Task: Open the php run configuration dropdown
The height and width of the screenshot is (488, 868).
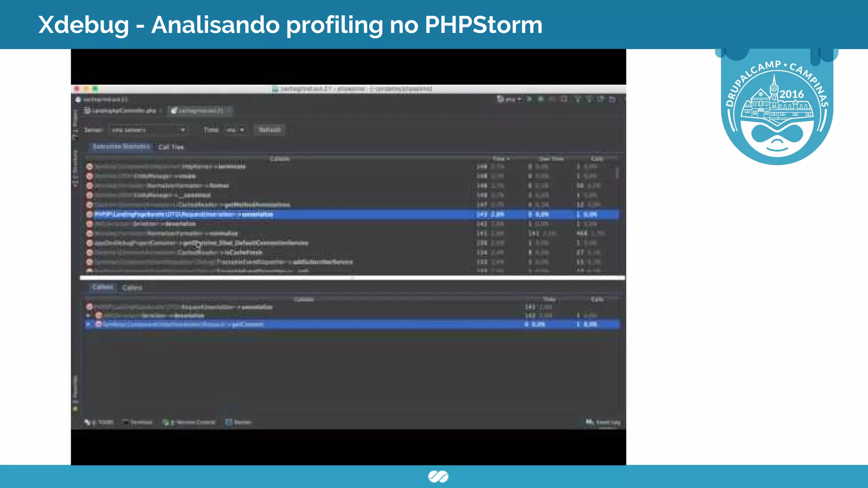Action: point(509,99)
